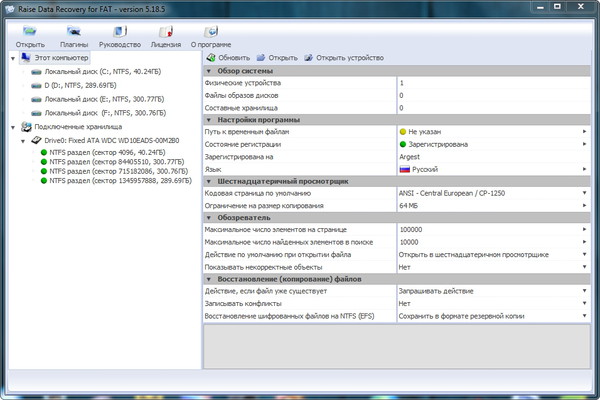This screenshot has height=400, width=600.
Task: Open the Плагины toolbar icon
Action: pos(73,31)
